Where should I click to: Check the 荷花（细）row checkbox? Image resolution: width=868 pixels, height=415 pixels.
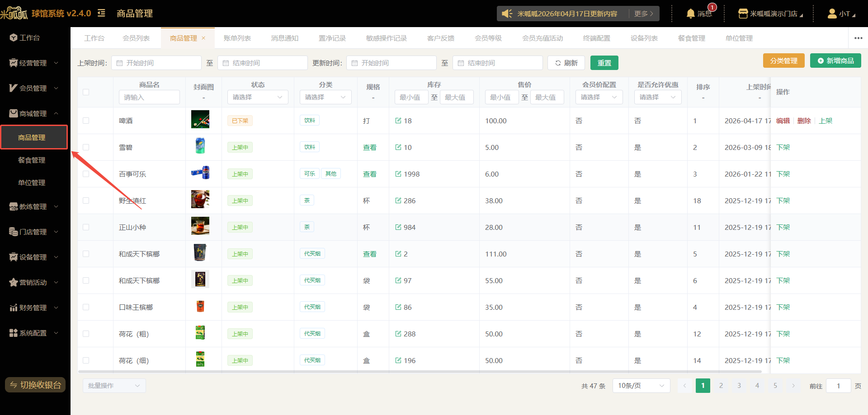coord(86,360)
